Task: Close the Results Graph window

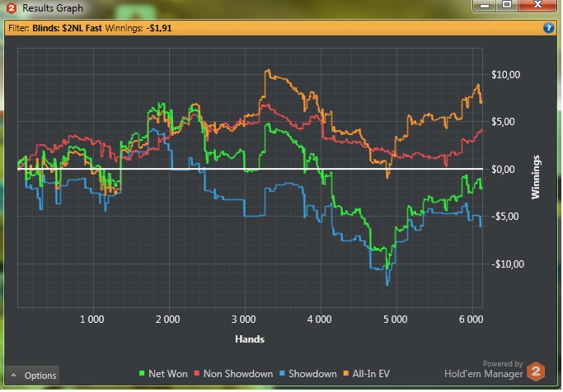Action: [537, 6]
